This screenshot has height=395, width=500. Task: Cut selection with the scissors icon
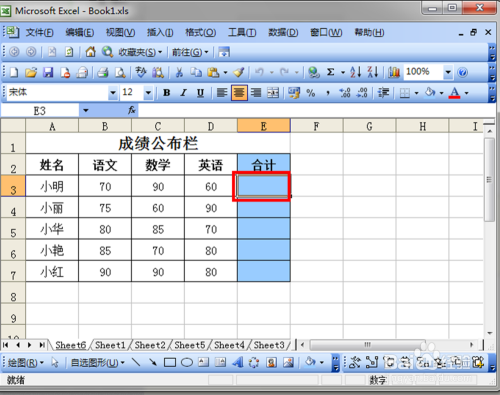tap(179, 72)
